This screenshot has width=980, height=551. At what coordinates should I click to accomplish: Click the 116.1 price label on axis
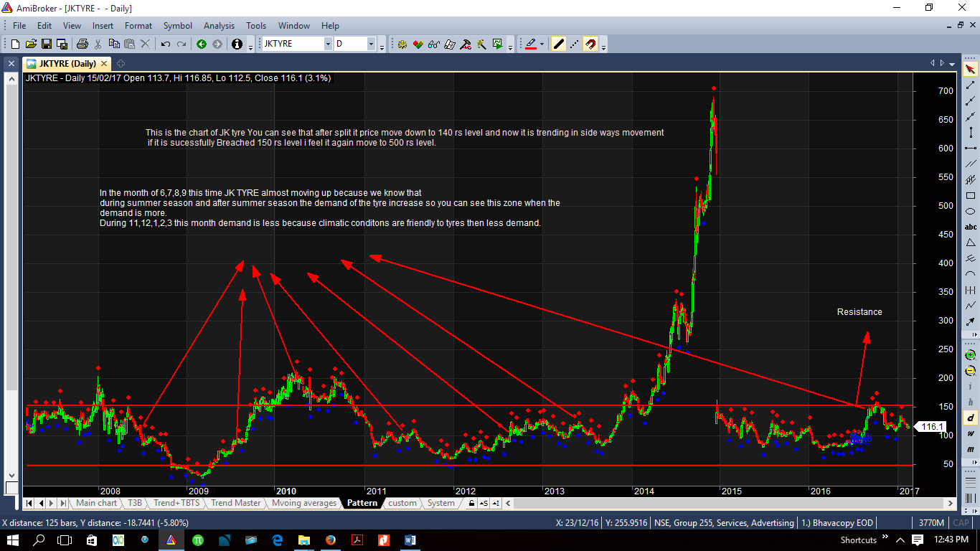930,426
